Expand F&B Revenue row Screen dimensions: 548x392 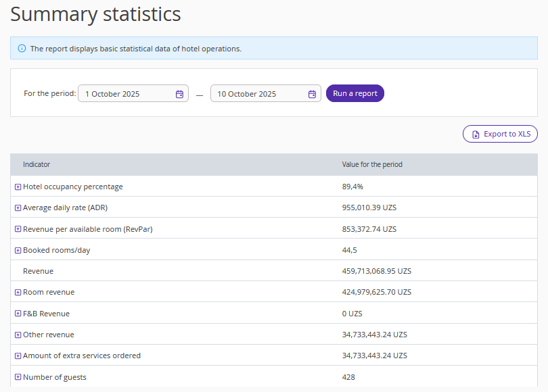pyautogui.click(x=18, y=314)
